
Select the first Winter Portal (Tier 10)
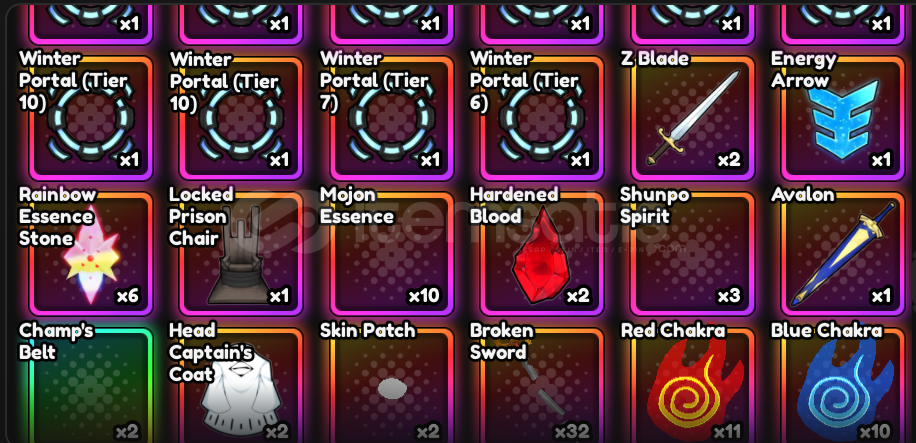click(x=91, y=119)
